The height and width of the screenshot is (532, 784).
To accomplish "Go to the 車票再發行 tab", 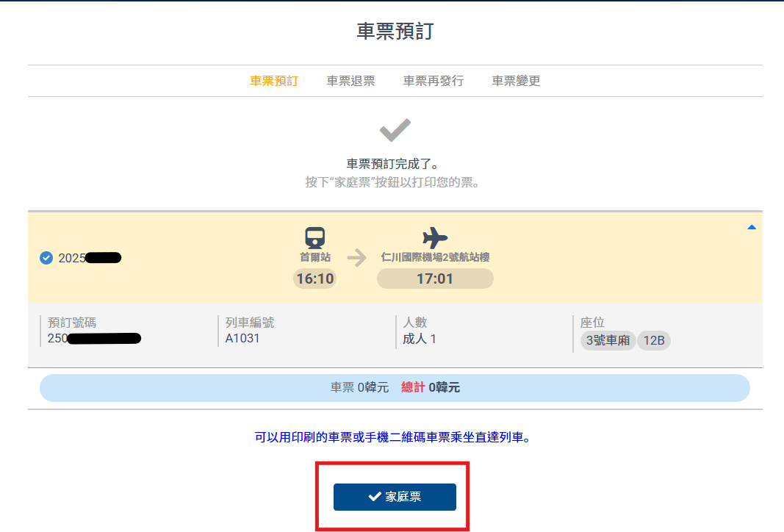I will pyautogui.click(x=433, y=81).
